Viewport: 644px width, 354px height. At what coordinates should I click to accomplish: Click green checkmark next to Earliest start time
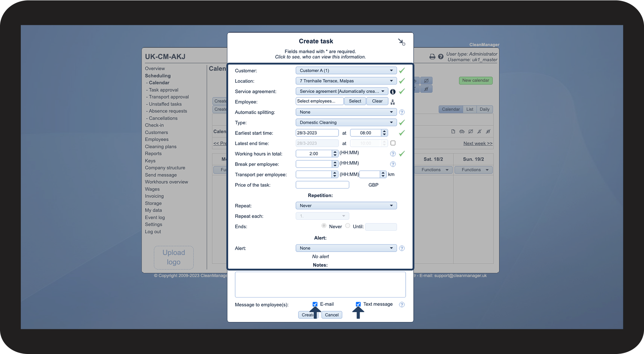point(402,133)
